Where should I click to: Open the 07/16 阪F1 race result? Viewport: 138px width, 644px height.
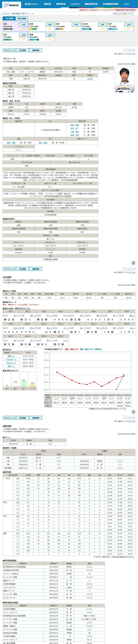pyautogui.click(x=16, y=316)
